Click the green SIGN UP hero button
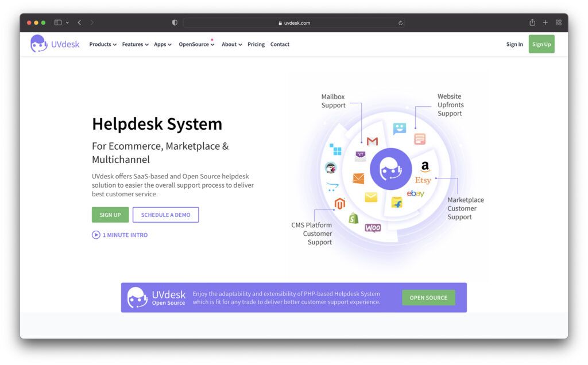This screenshot has width=588, height=365. pyautogui.click(x=110, y=215)
